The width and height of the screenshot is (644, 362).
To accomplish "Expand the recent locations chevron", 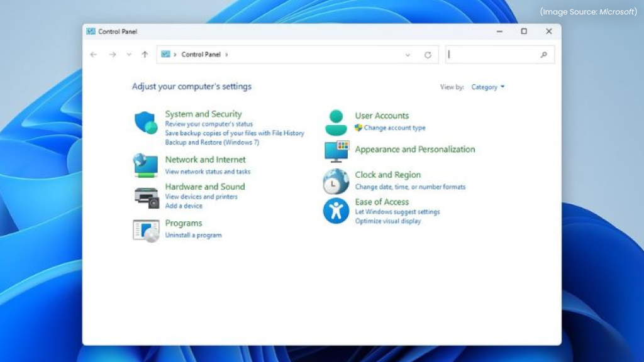I will (x=129, y=55).
